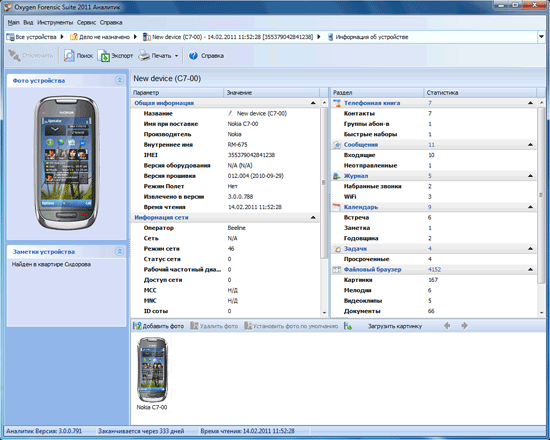Open the breadcrumb address dropdown arrow
This screenshot has height=440, width=550.
542,37
